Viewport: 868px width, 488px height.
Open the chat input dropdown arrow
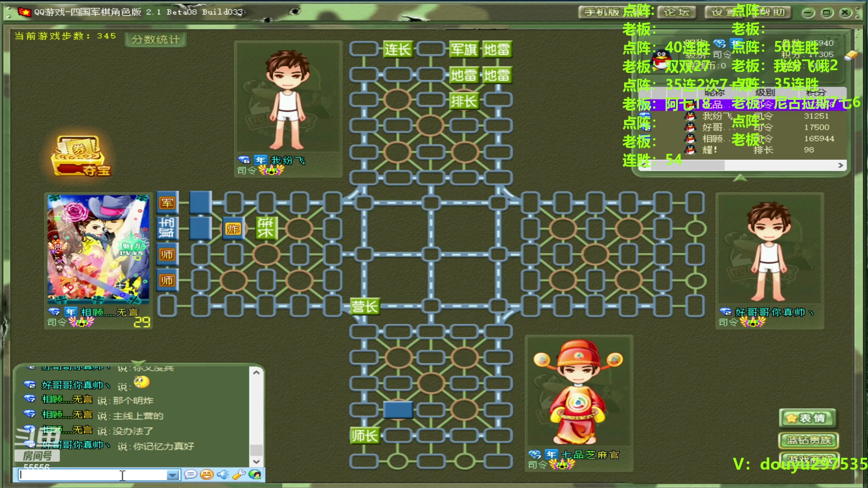coord(173,475)
